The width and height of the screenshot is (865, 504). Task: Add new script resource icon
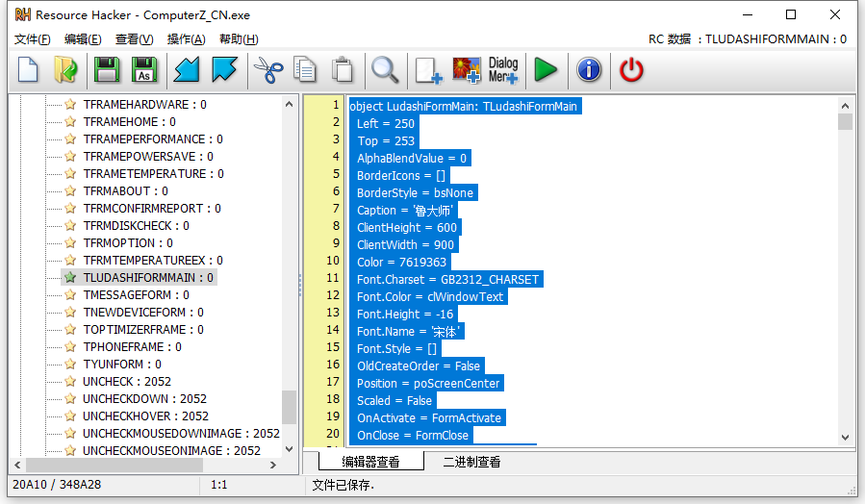point(428,70)
